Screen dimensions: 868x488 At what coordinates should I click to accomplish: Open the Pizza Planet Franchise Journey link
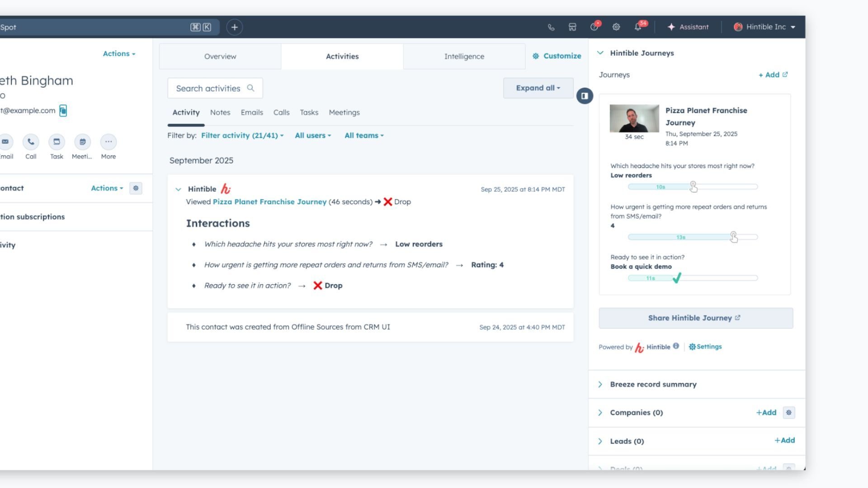[269, 202]
